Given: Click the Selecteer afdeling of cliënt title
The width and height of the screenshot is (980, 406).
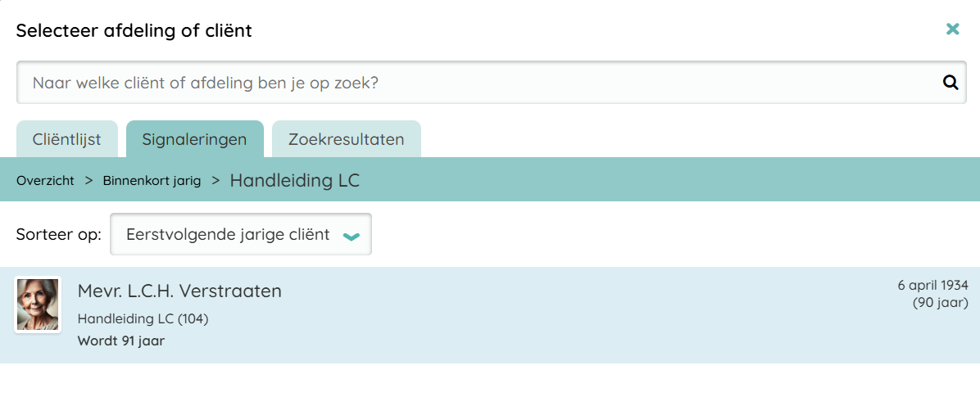Looking at the screenshot, I should click(134, 31).
